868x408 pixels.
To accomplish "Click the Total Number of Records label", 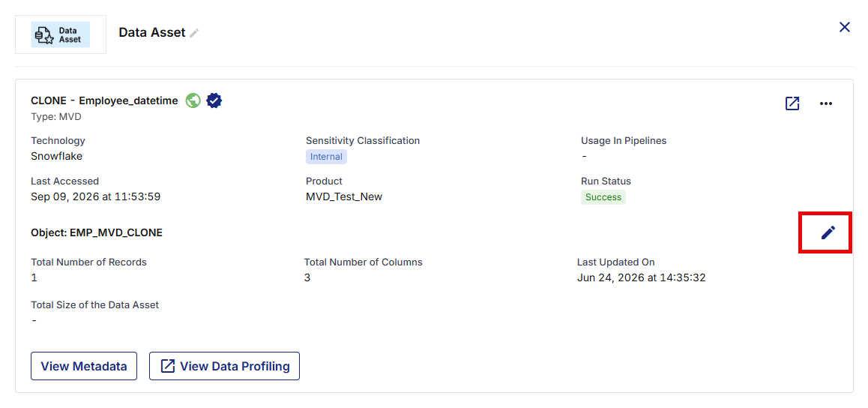I will (x=89, y=262).
